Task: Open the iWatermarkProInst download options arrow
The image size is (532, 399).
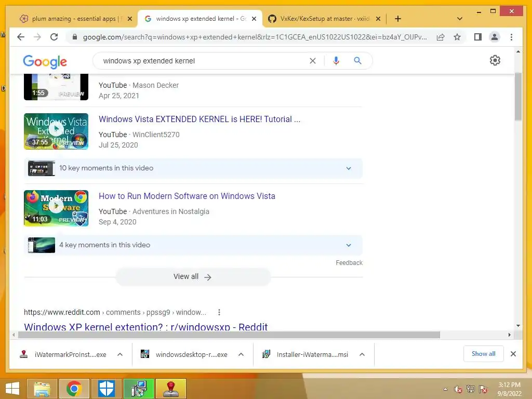Action: tap(120, 354)
